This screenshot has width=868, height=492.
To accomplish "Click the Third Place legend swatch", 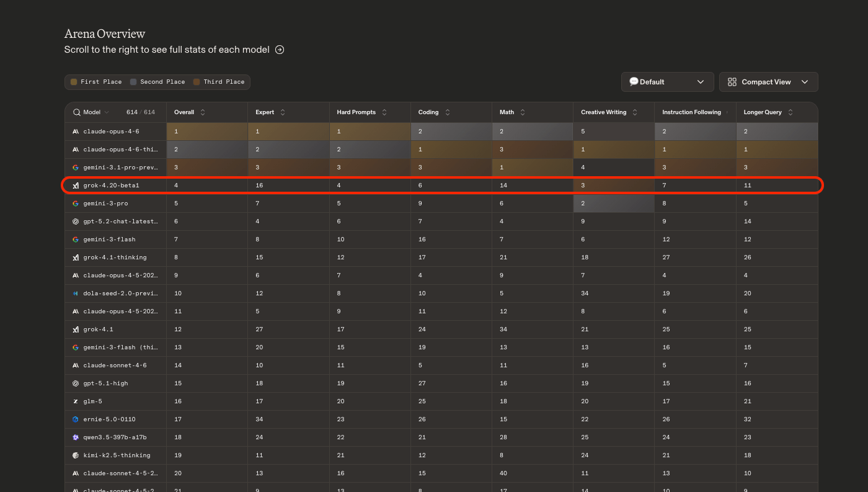I will [197, 82].
